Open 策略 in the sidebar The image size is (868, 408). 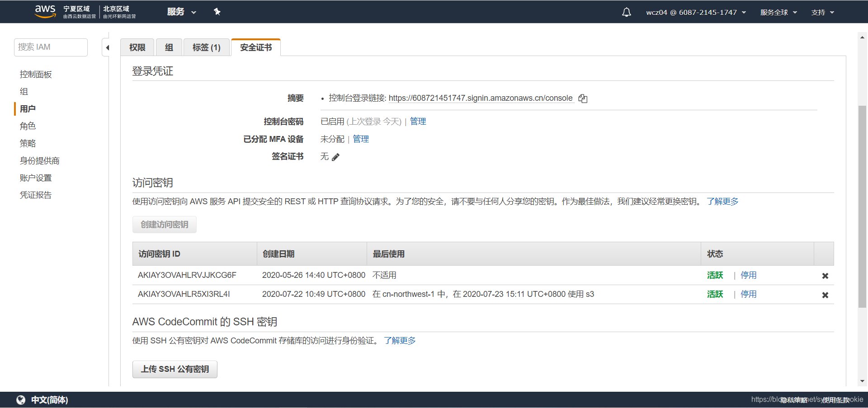(x=28, y=143)
